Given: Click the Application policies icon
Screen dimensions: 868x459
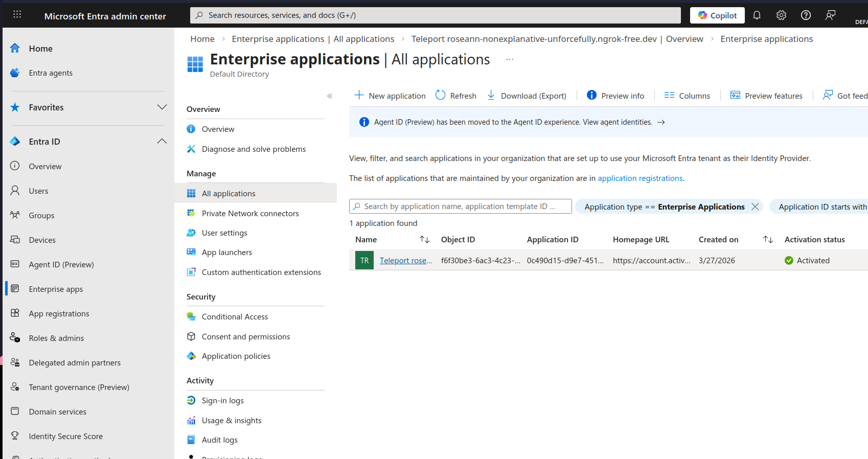Looking at the screenshot, I should [191, 356].
